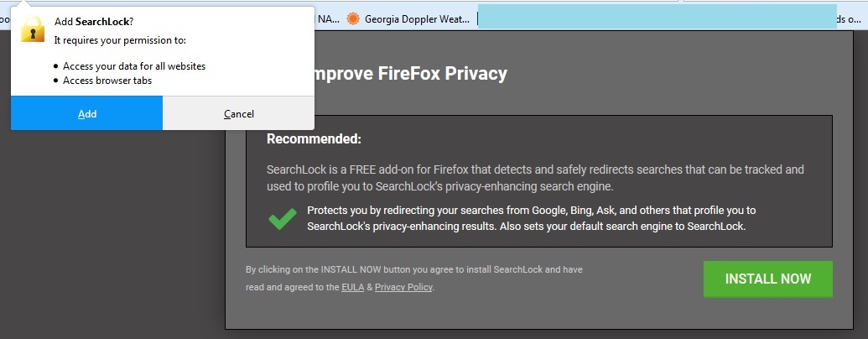Screen dimensions: 868x339
Task: Click the SearchLock FREE add-on description paragraph
Action: coord(535,178)
